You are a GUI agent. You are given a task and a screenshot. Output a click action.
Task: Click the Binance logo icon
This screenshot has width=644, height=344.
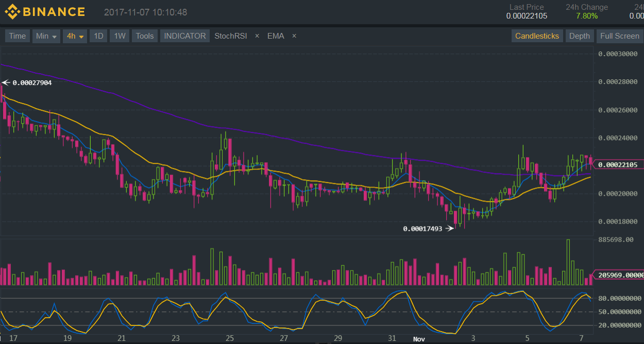pyautogui.click(x=12, y=12)
